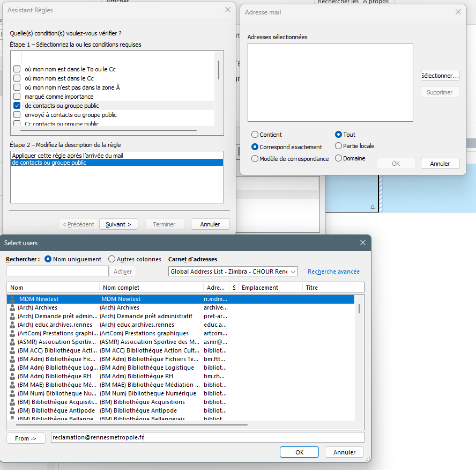Image resolution: width=476 pixels, height=470 pixels.
Task: Uncheck 'de contacts ou groupe public' condition
Action: click(17, 106)
